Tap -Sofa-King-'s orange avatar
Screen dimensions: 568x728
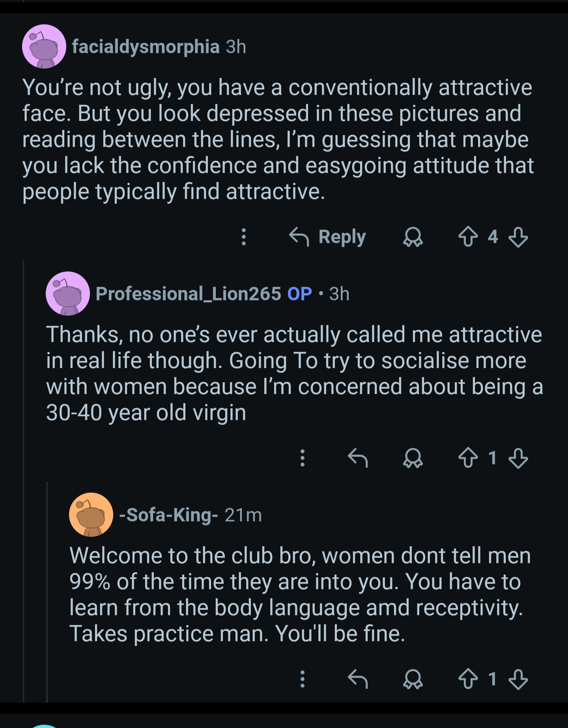point(91,514)
